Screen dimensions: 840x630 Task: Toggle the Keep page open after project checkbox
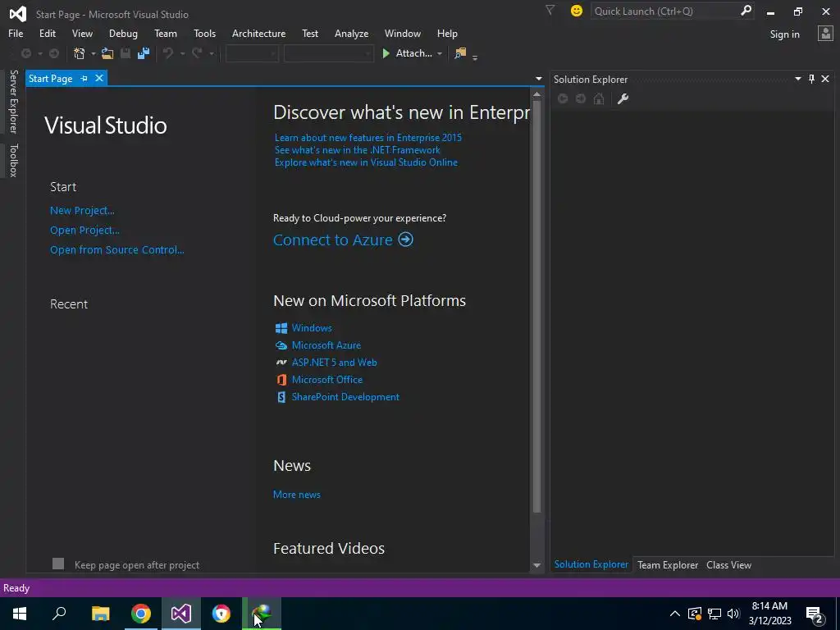[x=58, y=564]
